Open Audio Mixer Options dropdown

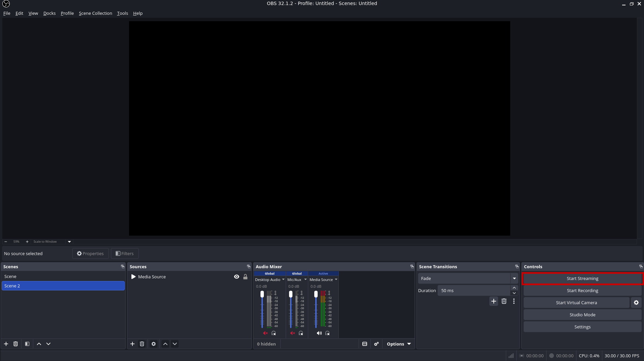tap(399, 344)
